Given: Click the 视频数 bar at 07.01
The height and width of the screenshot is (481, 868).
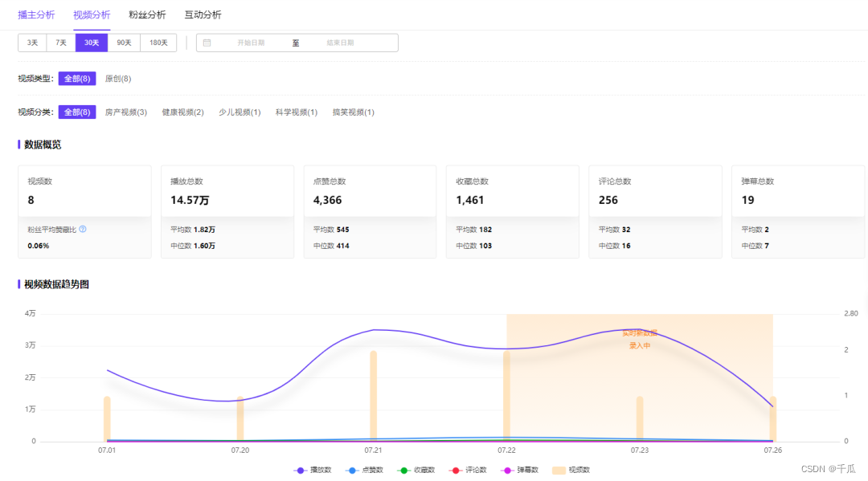Looking at the screenshot, I should [x=107, y=418].
